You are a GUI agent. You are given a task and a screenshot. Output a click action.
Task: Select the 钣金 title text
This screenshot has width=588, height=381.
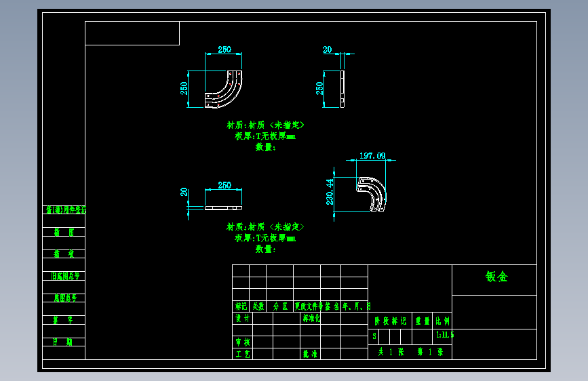496,277
